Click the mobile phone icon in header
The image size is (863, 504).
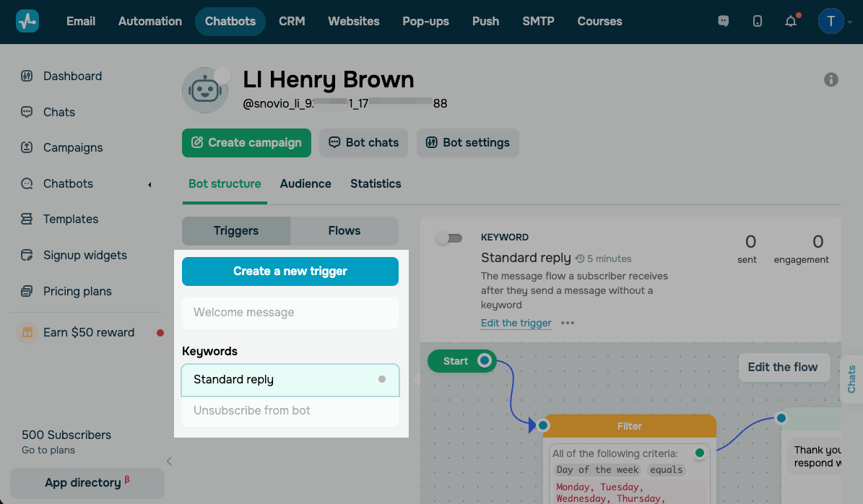(758, 22)
